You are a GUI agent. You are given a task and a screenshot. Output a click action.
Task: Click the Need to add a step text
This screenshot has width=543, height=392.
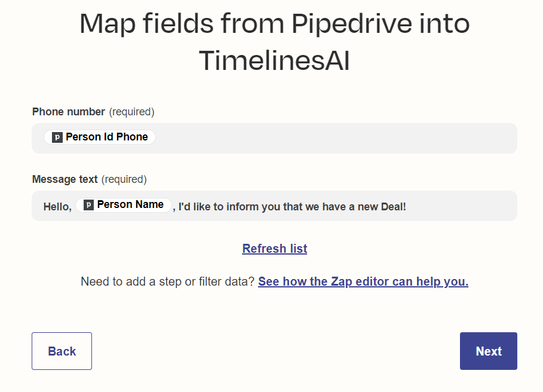point(167,281)
